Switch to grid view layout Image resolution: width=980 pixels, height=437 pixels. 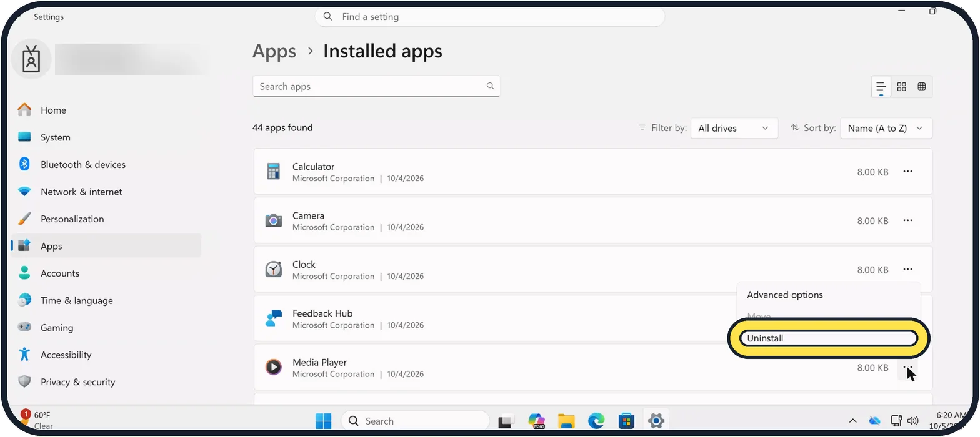click(x=901, y=87)
